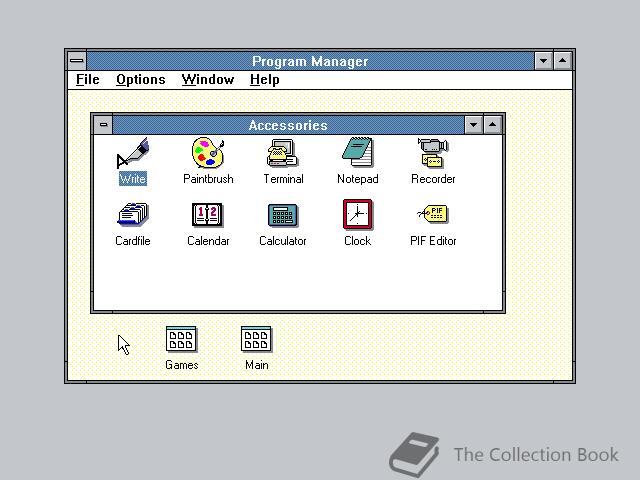Screen dimensions: 640x480
Task: Select the Paintbrush palette icon
Action: tap(208, 153)
